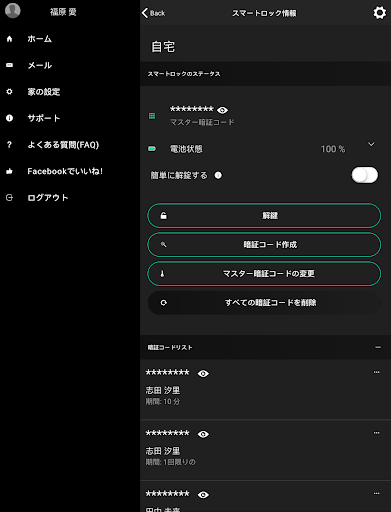
Task: Open more options for third code entry
Action: (376, 493)
